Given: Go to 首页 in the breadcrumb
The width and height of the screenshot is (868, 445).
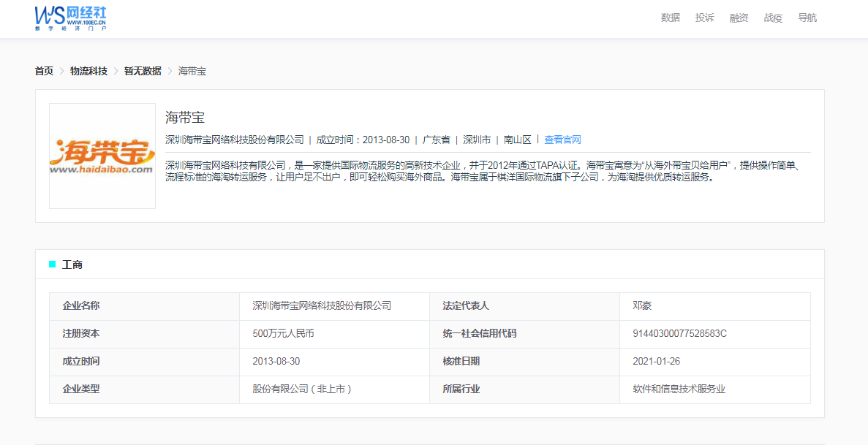Looking at the screenshot, I should click(x=44, y=71).
